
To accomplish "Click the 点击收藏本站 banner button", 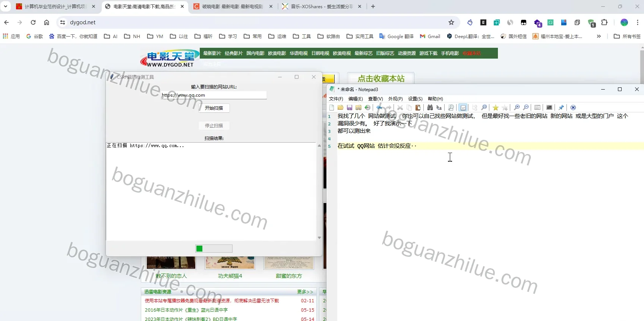I will [381, 78].
